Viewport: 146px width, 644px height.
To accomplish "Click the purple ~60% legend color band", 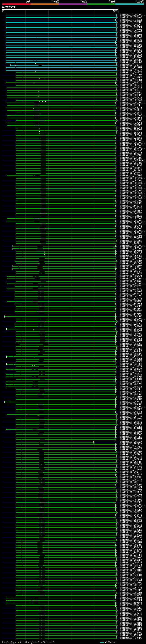I will click(73, 4).
